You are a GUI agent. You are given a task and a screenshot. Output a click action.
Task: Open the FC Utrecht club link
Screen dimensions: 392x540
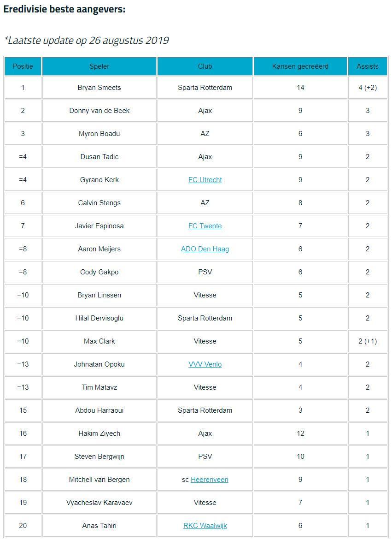coord(205,180)
